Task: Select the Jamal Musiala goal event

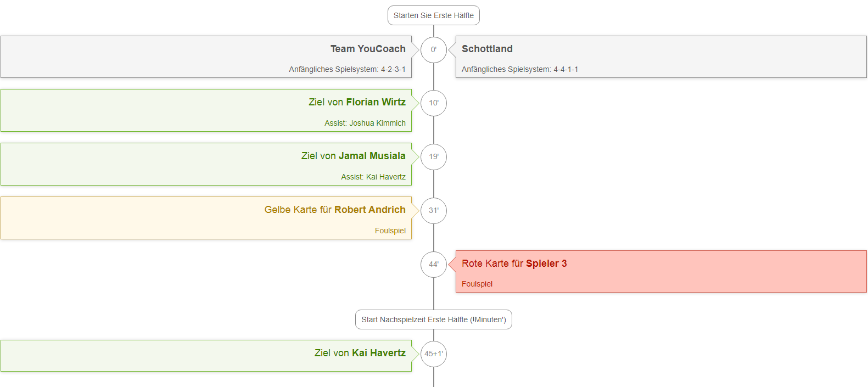Action: 206,164
